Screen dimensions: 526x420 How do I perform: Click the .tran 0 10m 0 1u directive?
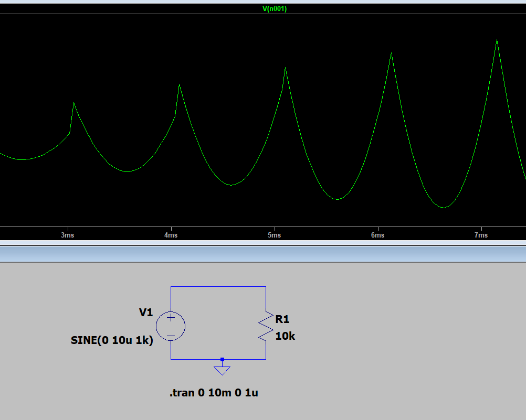coord(214,393)
